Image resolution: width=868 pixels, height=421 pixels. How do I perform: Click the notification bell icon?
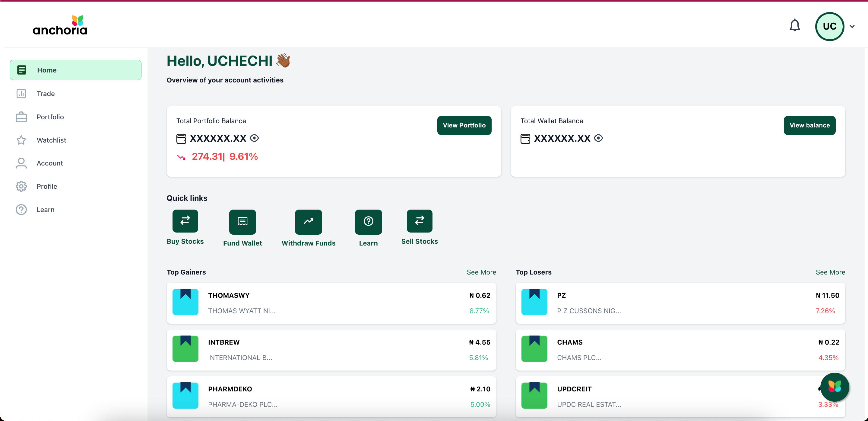coord(794,26)
